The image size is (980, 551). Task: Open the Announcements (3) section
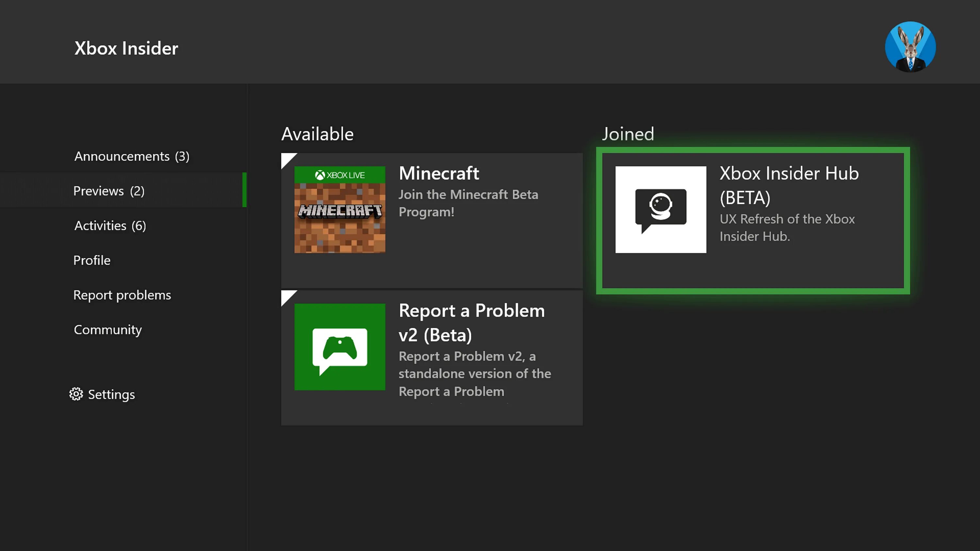click(132, 156)
